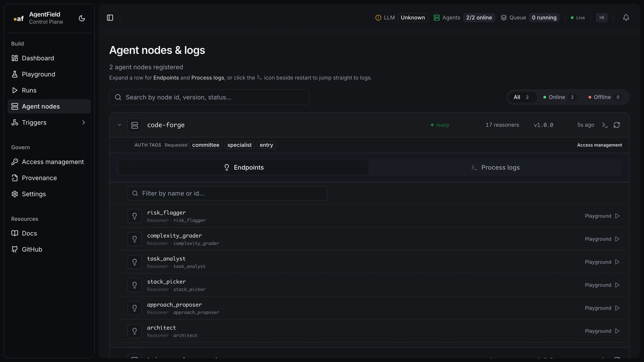Click the Agents server icon in header

[436, 18]
